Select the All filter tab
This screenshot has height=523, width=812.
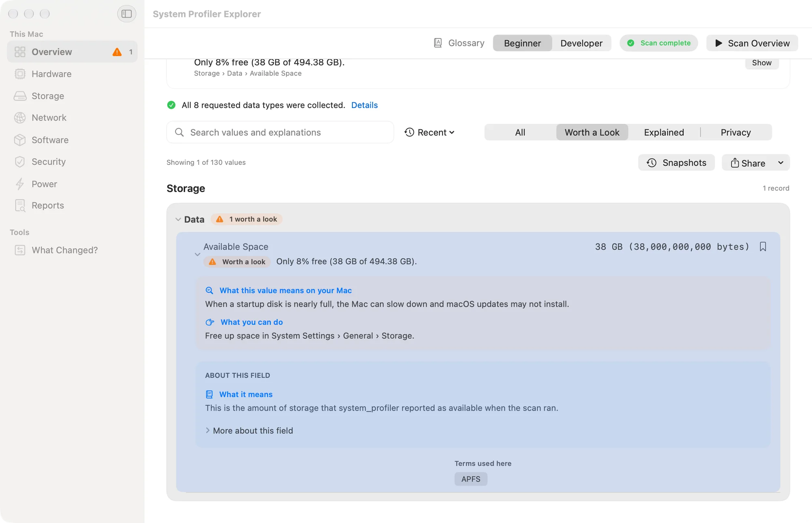520,132
